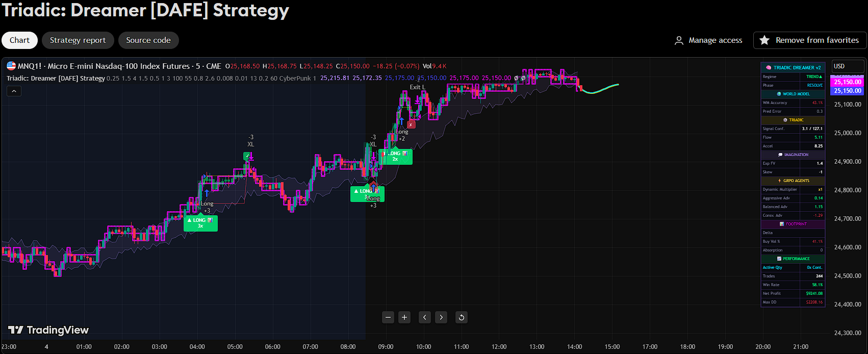Click the CyberPunk theme parameter in legend

295,78
